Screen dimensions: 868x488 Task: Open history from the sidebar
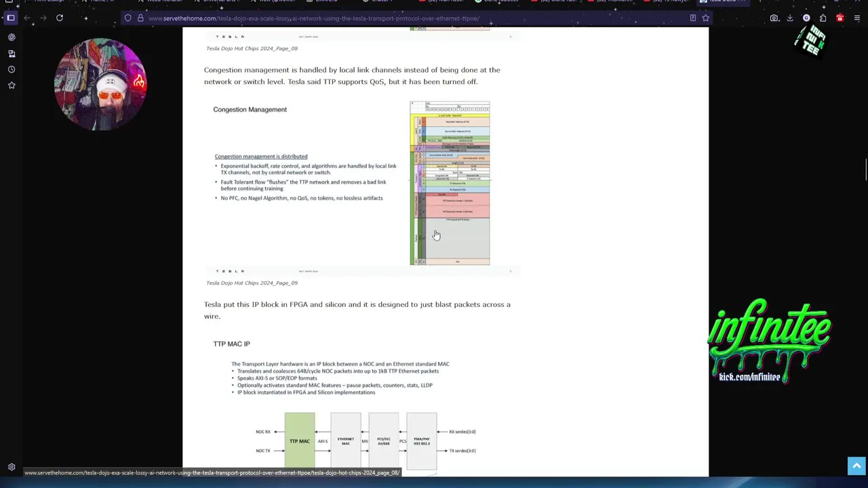coord(12,69)
